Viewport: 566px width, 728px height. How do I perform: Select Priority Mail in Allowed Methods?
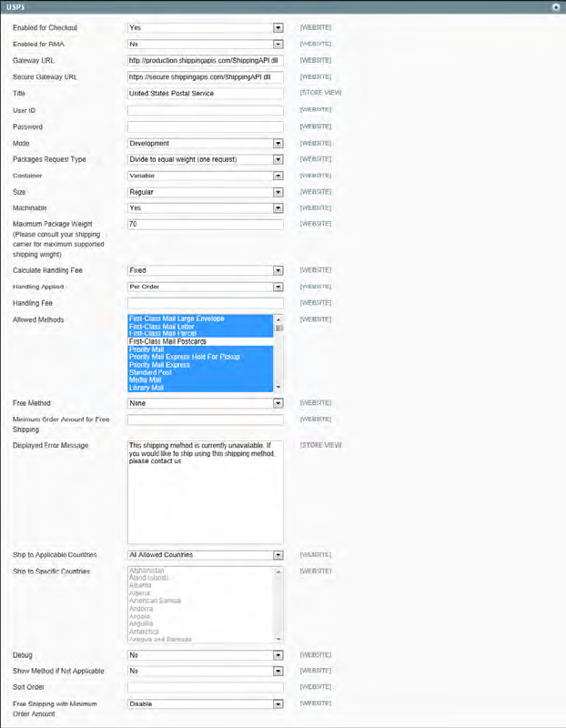coord(200,349)
